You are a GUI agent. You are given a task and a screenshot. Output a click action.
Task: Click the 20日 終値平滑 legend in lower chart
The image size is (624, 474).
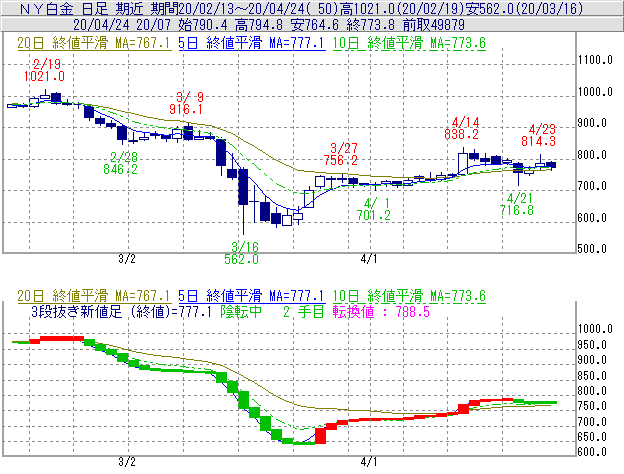tap(94, 296)
